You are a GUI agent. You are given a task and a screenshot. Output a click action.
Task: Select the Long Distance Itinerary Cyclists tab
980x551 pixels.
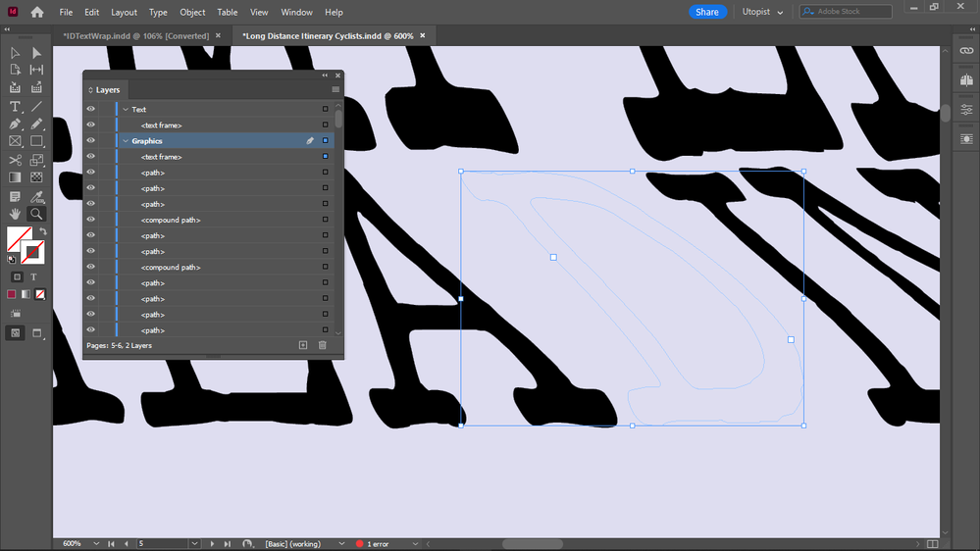(x=328, y=36)
